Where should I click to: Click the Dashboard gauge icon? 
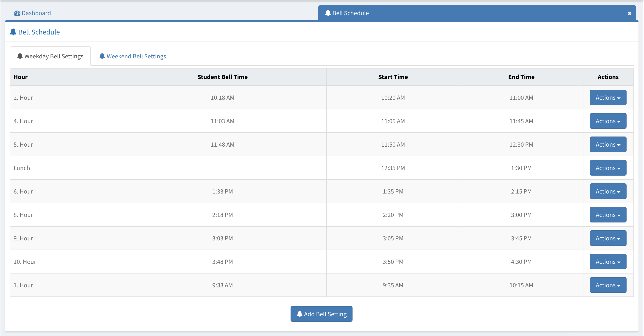pyautogui.click(x=17, y=13)
